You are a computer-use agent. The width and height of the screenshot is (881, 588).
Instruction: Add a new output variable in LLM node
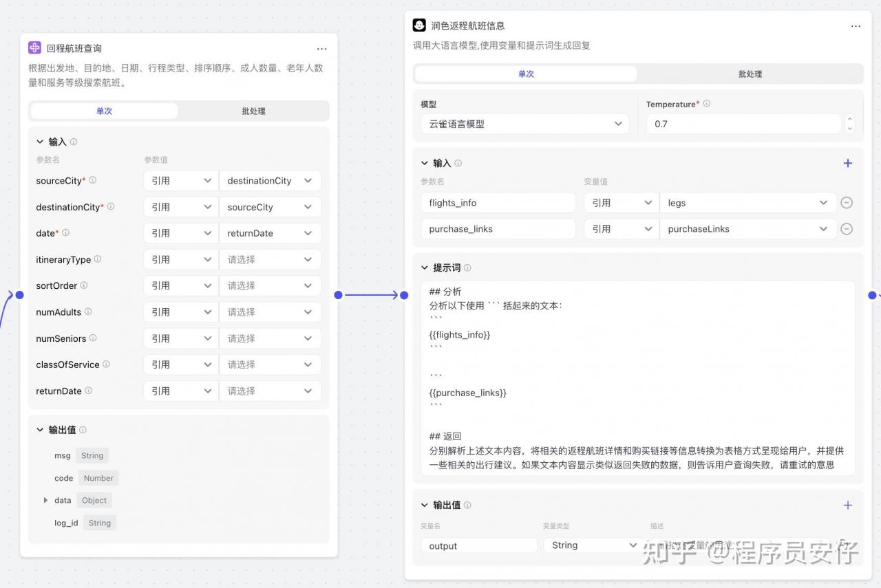[x=848, y=505]
